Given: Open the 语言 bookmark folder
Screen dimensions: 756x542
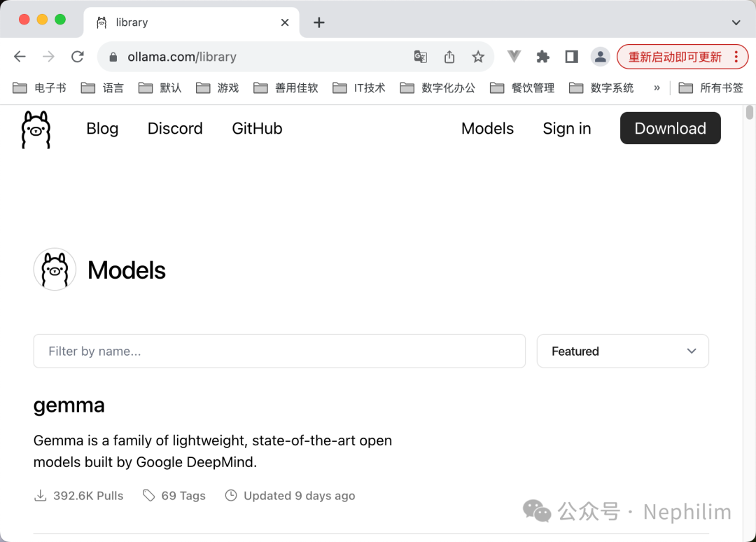Looking at the screenshot, I should [102, 88].
